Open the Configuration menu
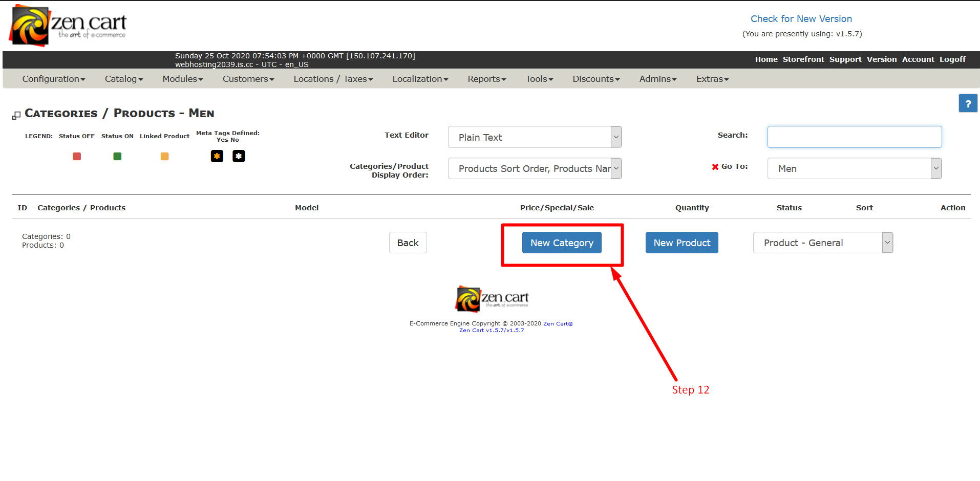The image size is (980, 481). click(x=54, y=79)
